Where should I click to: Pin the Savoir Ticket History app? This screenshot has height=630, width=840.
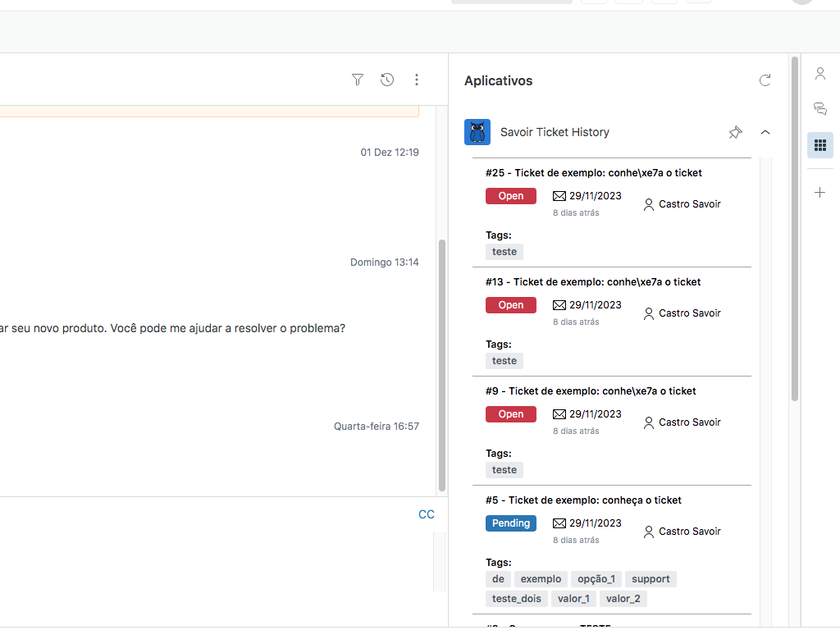tap(735, 132)
